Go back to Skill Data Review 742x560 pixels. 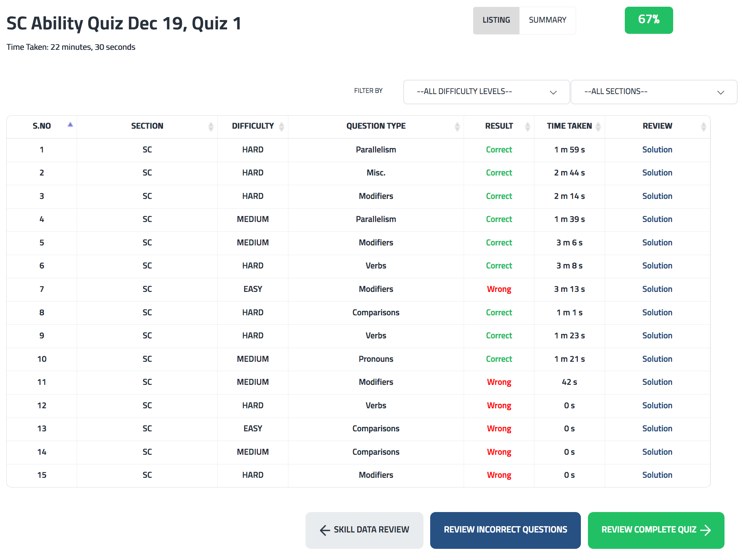point(364,530)
